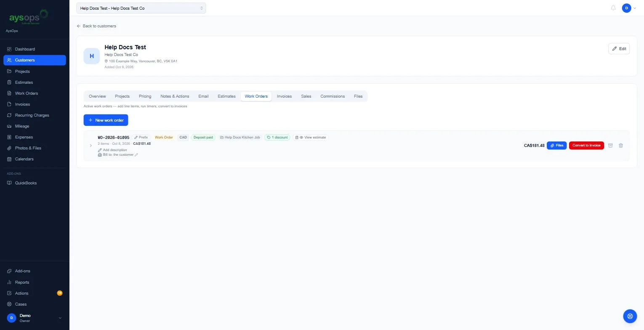
Task: Click the 1 discount tag
Action: coord(277,137)
